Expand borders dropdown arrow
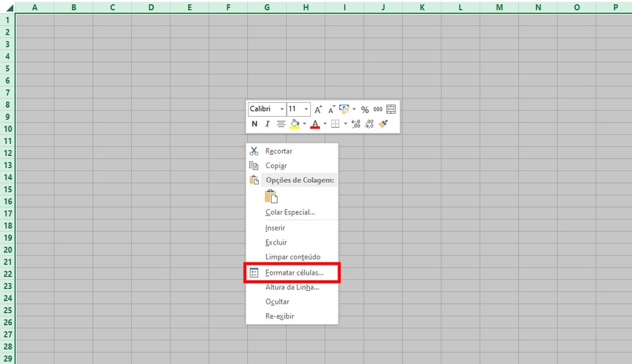Image resolution: width=632 pixels, height=364 pixels. 346,124
